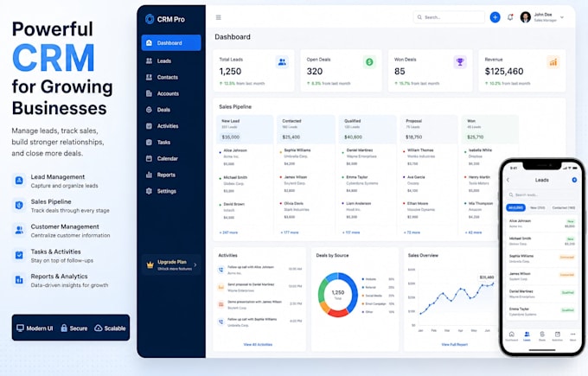Open the Emma Taylor pipeline card
588x376 pixels.
[367, 184]
